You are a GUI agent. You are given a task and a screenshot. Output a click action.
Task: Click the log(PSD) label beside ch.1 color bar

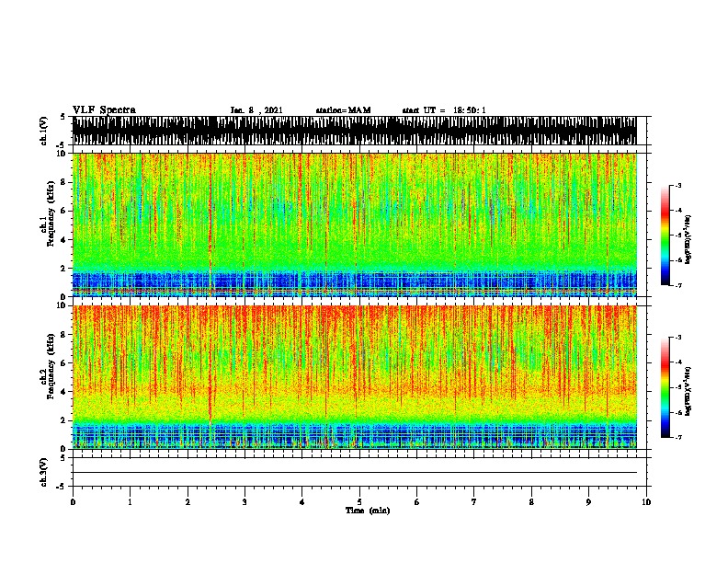pos(688,239)
